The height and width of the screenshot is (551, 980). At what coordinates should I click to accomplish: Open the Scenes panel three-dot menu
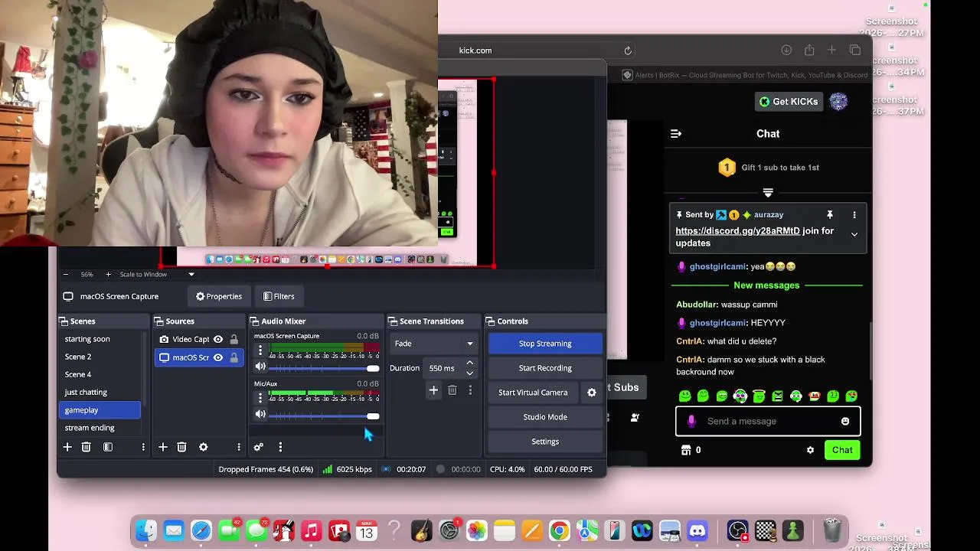143,447
